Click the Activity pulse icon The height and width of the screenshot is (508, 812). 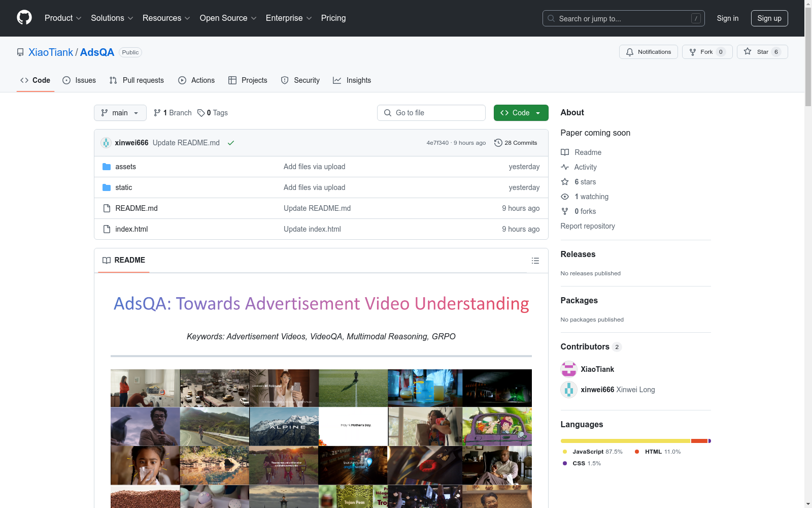point(565,167)
